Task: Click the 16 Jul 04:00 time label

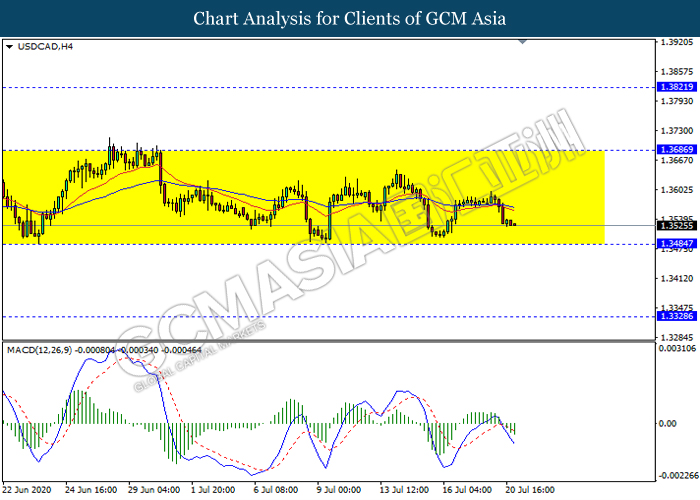Action: pyautogui.click(x=467, y=490)
